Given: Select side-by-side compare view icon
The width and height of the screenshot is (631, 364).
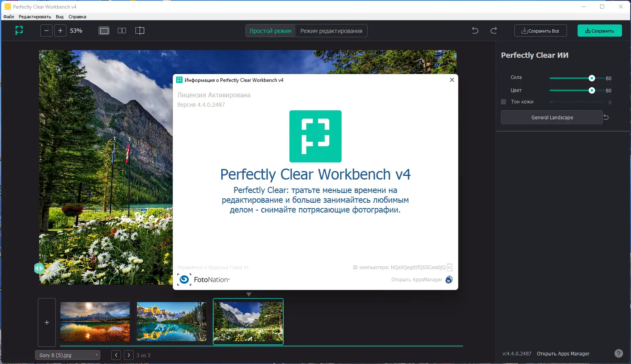Looking at the screenshot, I should (122, 31).
